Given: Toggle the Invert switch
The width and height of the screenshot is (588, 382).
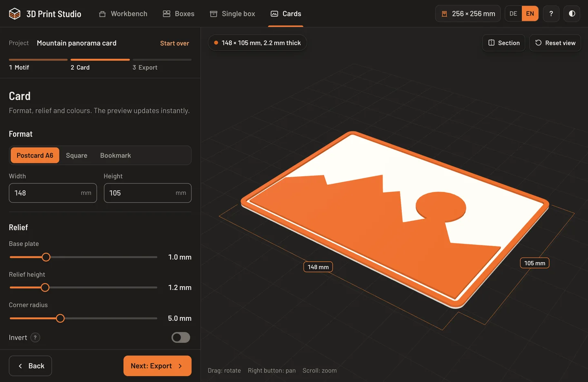Looking at the screenshot, I should point(181,338).
